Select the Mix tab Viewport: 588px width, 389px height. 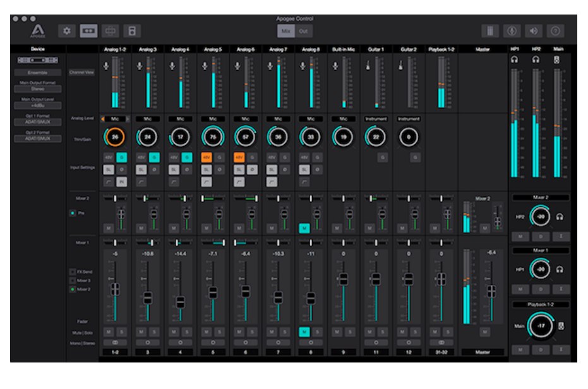click(285, 31)
